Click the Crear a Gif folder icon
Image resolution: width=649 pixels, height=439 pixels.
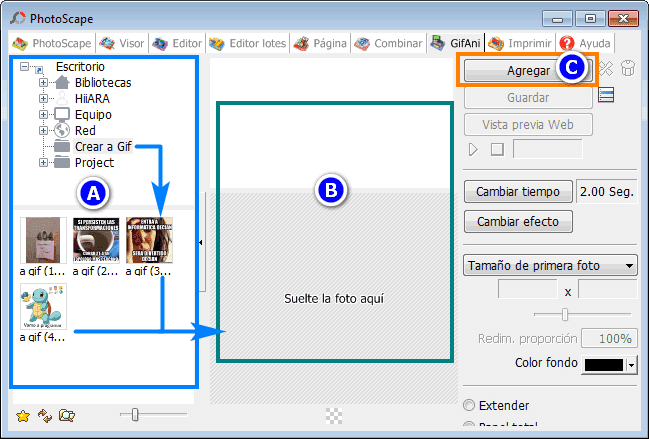pos(62,146)
